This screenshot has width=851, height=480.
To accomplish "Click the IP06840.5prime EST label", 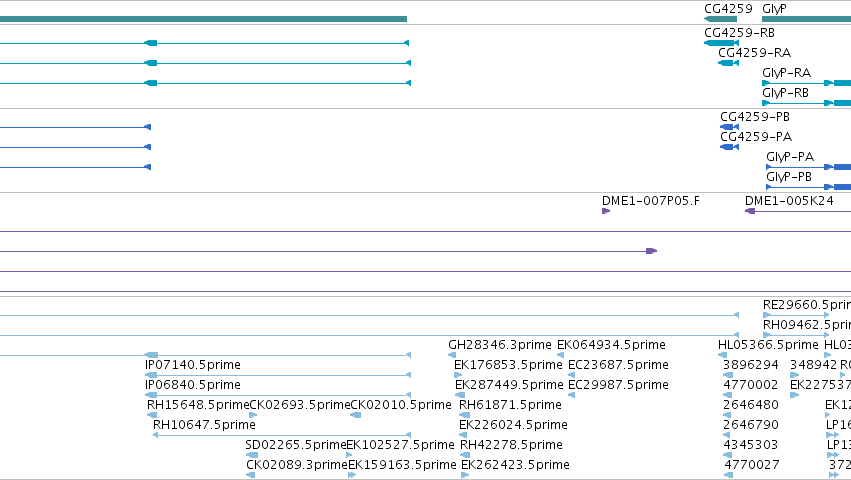I will click(193, 385).
